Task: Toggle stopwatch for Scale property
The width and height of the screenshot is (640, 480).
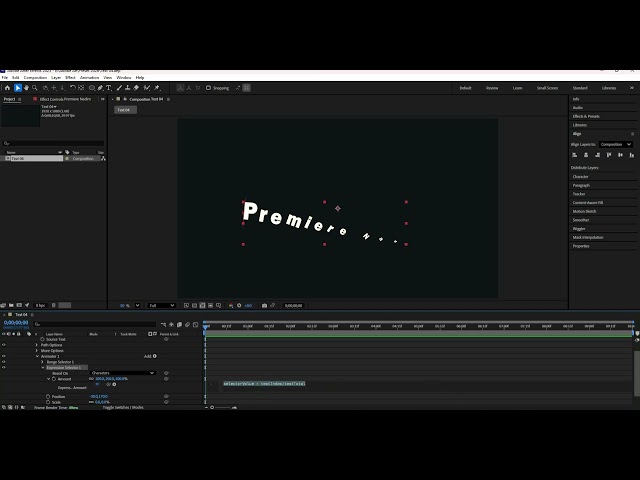Action: tap(48, 402)
